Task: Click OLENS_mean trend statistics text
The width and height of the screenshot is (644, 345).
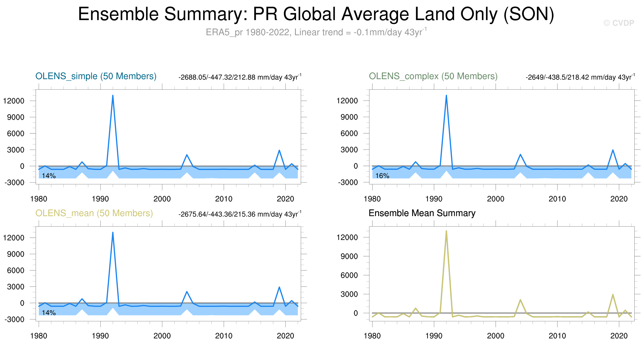Action: pos(240,214)
